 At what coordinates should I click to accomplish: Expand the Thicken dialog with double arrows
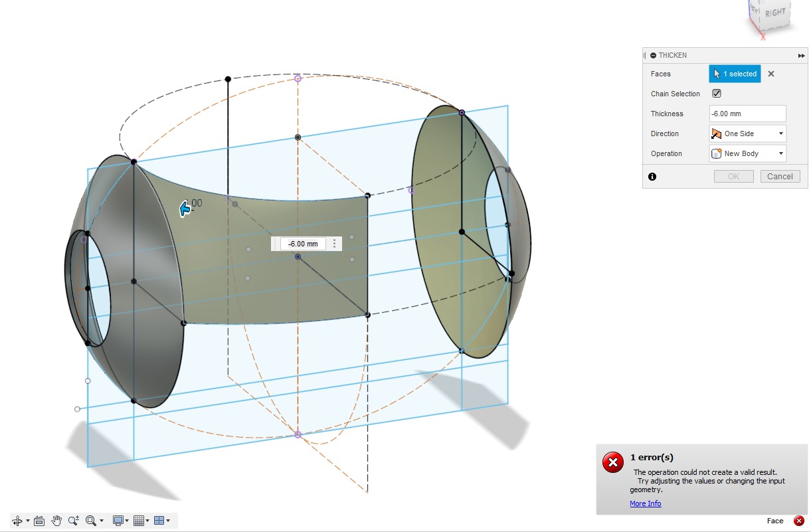click(x=801, y=55)
